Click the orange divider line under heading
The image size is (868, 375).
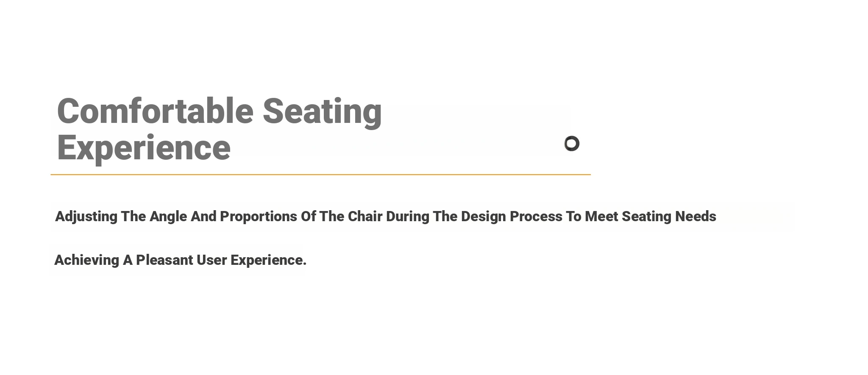320,174
